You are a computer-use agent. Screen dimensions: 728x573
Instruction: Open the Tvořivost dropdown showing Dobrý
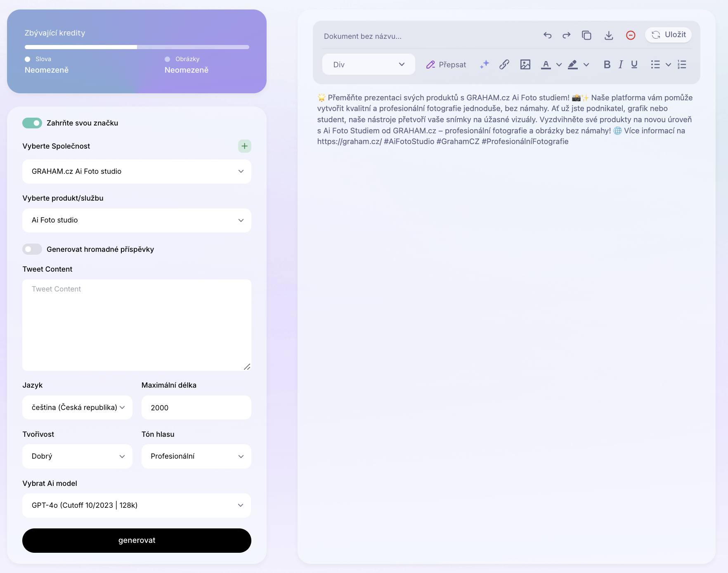point(77,456)
